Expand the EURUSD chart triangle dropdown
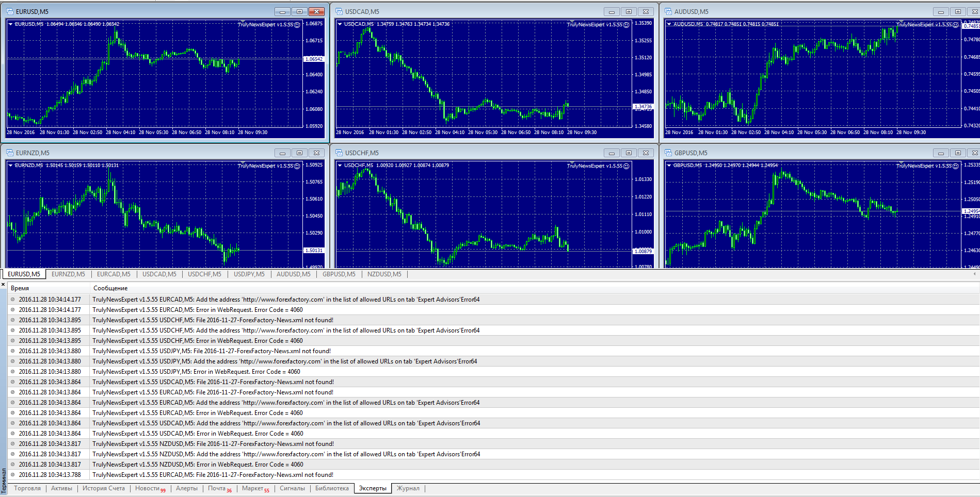 (x=10, y=24)
